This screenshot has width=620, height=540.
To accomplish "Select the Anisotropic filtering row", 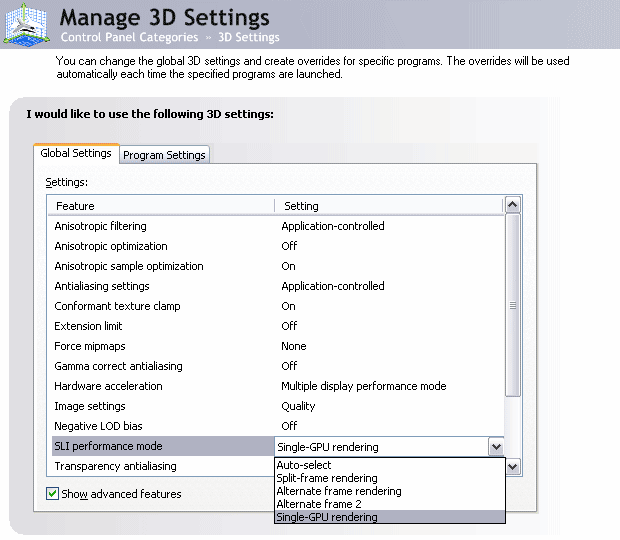I will point(100,226).
